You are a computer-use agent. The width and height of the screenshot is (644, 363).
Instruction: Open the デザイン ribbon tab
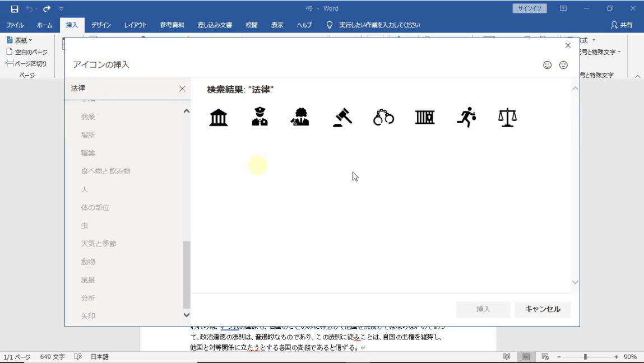pyautogui.click(x=101, y=25)
